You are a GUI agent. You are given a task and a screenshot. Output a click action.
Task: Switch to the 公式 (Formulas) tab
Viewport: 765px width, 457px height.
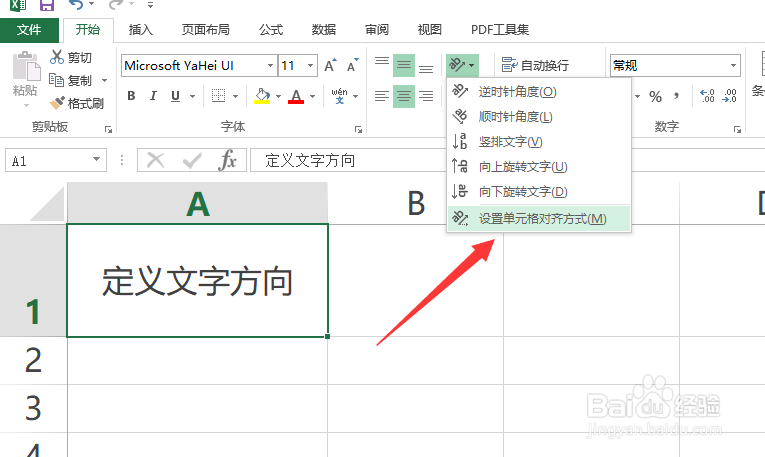271,30
